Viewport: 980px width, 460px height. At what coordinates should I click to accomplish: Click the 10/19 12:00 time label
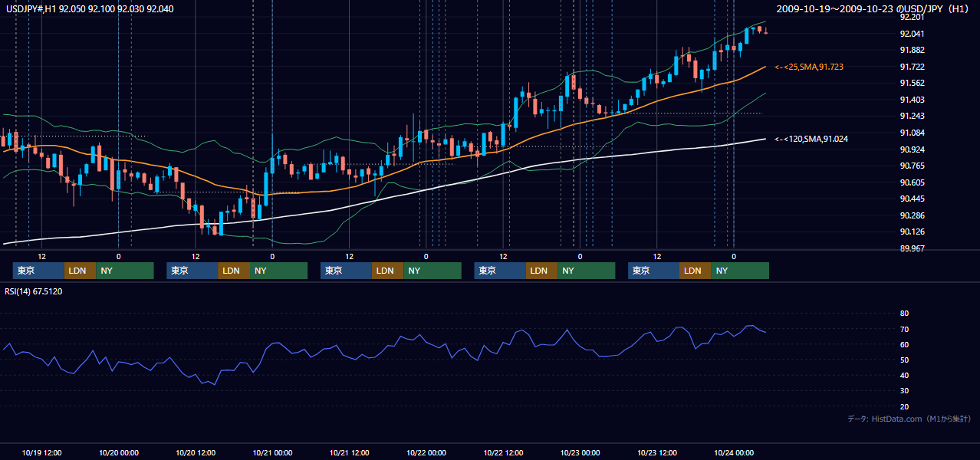42,452
